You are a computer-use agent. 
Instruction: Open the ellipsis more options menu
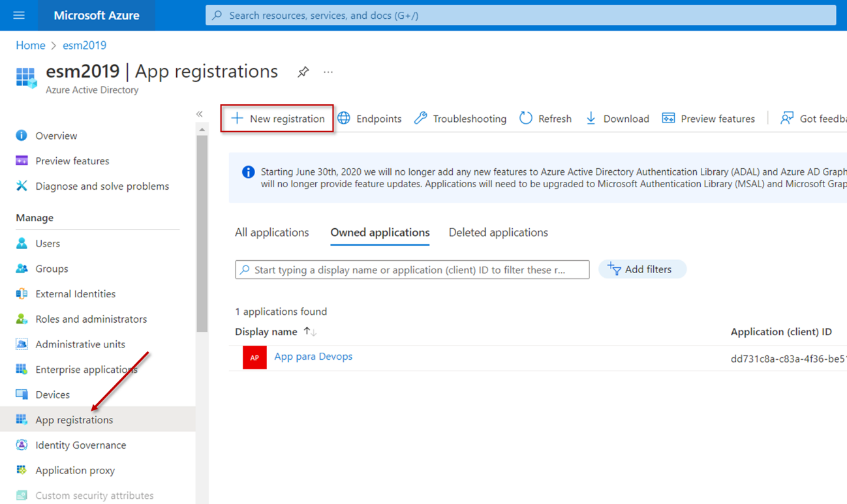pos(328,72)
